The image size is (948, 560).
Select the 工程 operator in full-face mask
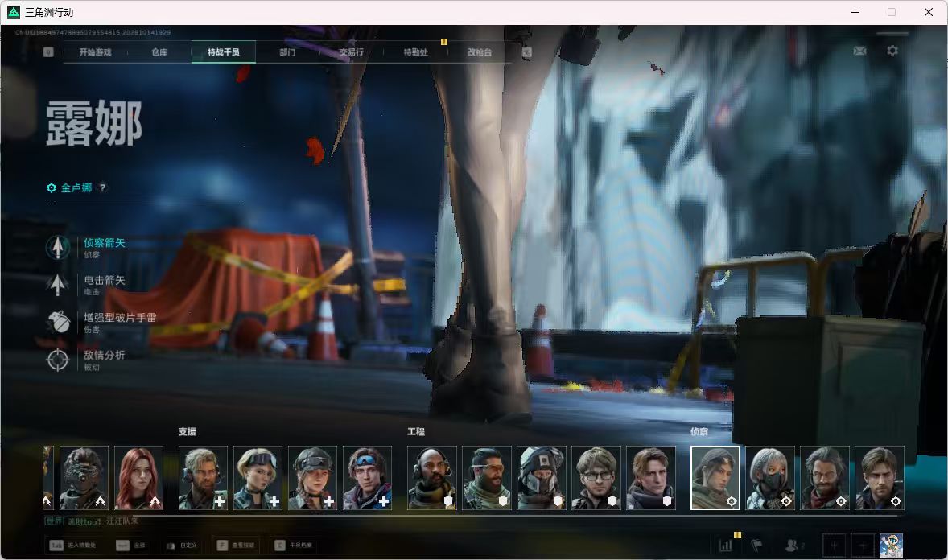(541, 478)
